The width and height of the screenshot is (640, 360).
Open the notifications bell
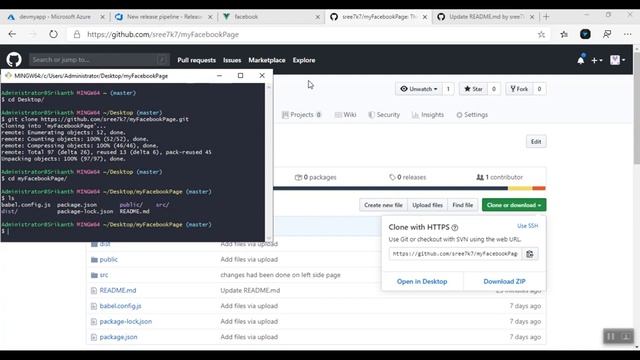[580, 60]
